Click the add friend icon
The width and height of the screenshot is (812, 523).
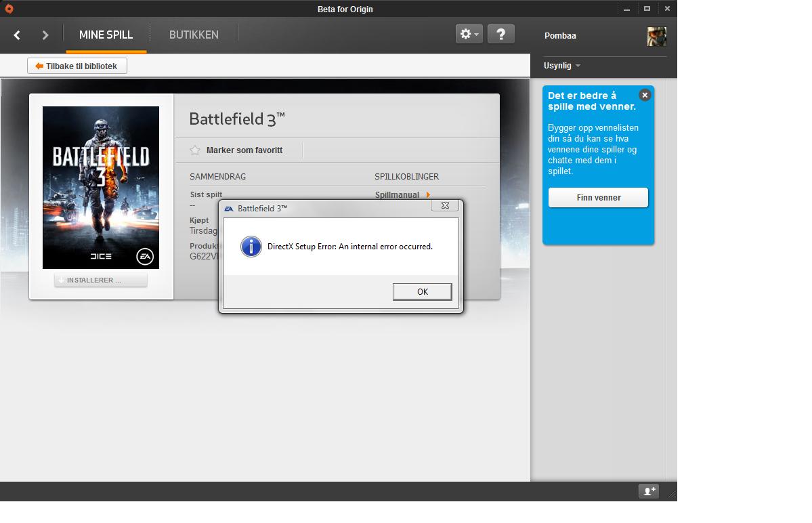649,491
